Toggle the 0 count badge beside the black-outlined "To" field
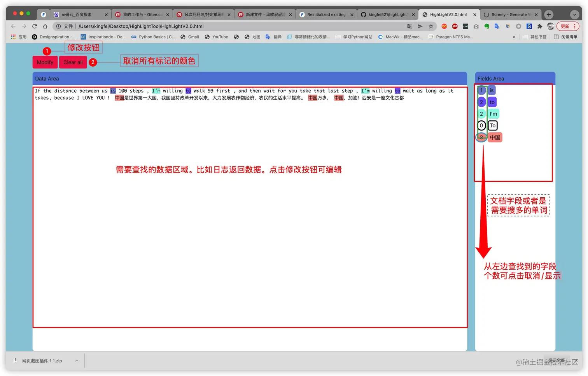588x376 pixels. click(x=481, y=125)
